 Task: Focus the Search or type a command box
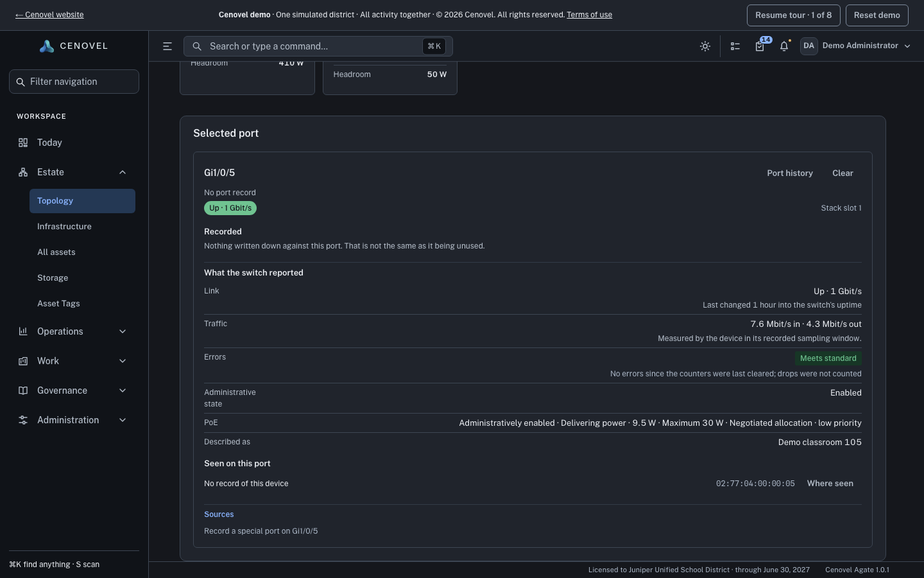tap(318, 46)
